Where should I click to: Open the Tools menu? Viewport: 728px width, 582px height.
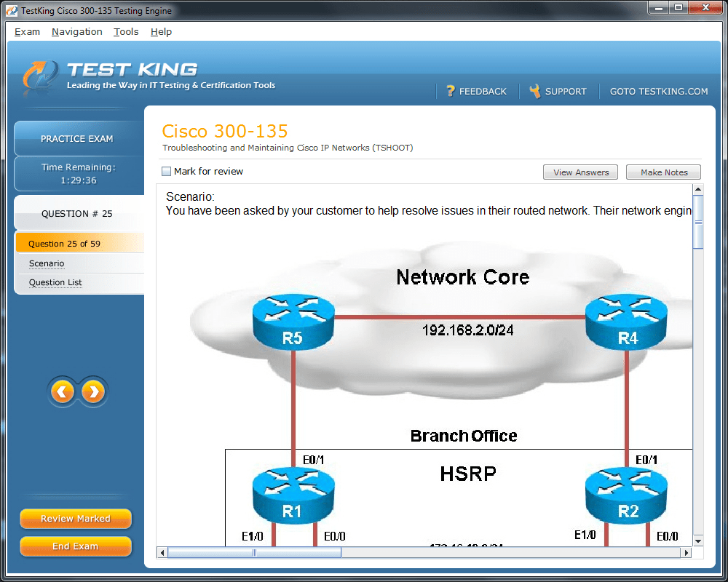[126, 31]
